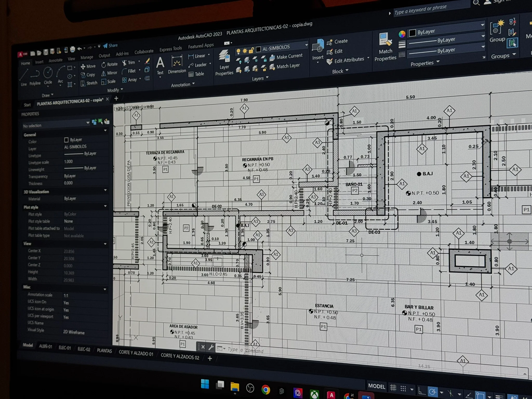Toggle layer lock icon in layer dropdown
The width and height of the screenshot is (532, 399).
pyautogui.click(x=251, y=50)
